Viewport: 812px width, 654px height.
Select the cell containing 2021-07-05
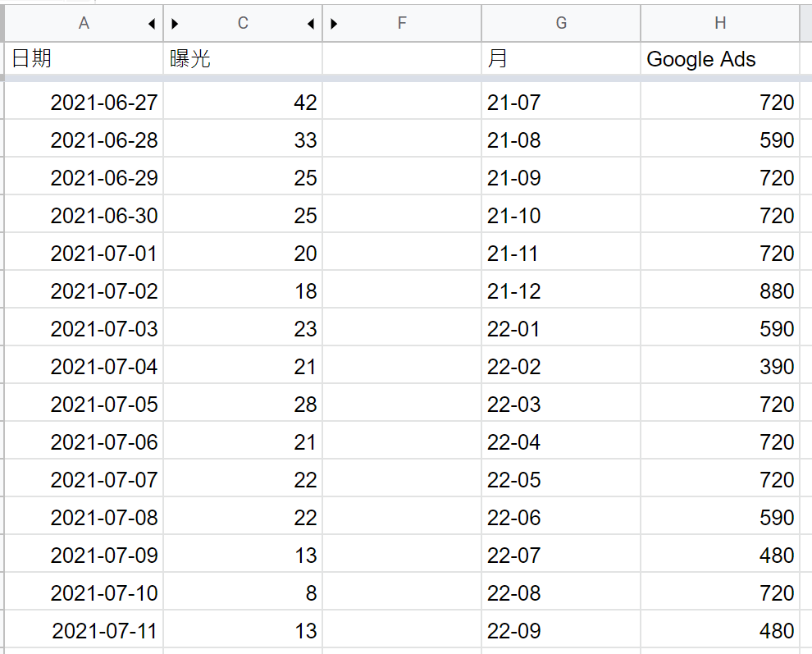tap(83, 405)
